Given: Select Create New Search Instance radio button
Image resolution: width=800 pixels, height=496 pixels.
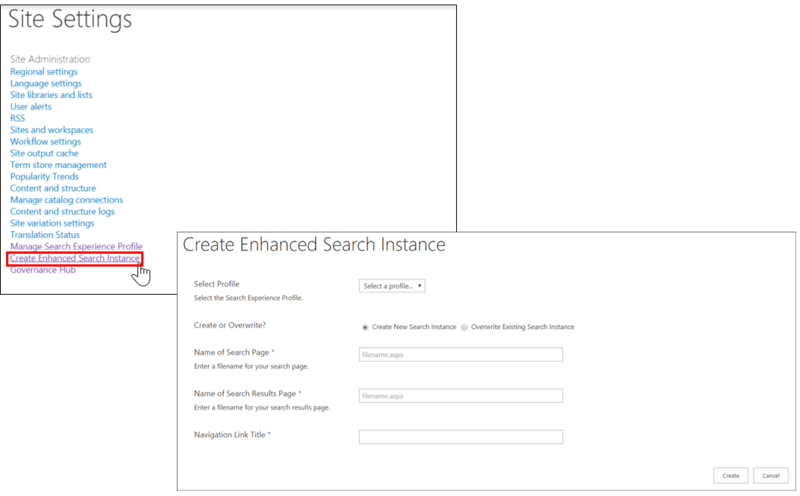Looking at the screenshot, I should pos(364,327).
